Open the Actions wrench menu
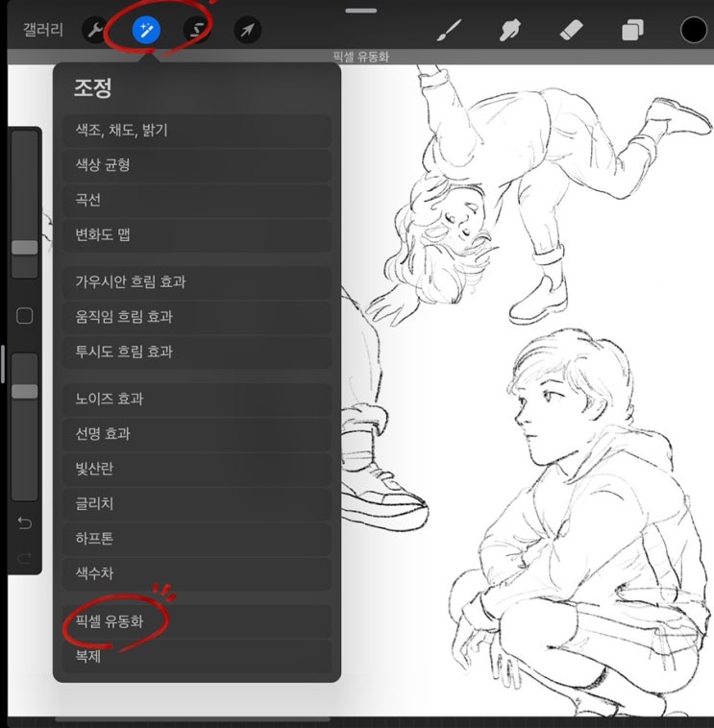 point(95,31)
